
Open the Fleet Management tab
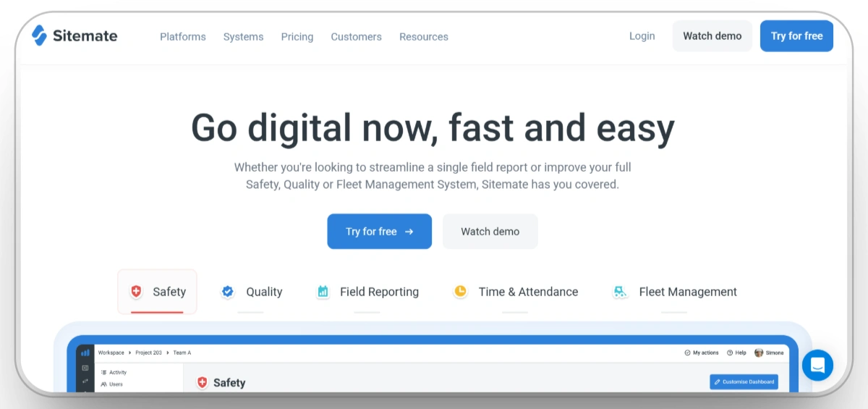coord(674,292)
